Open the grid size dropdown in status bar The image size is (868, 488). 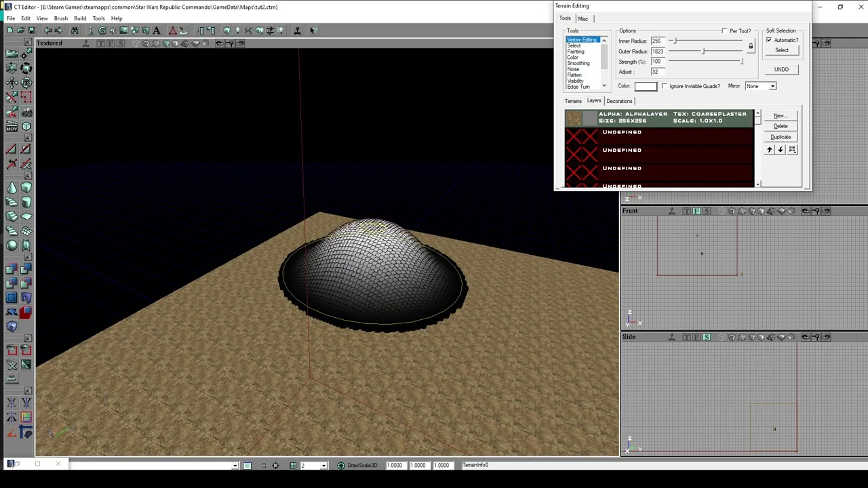[x=323, y=466]
